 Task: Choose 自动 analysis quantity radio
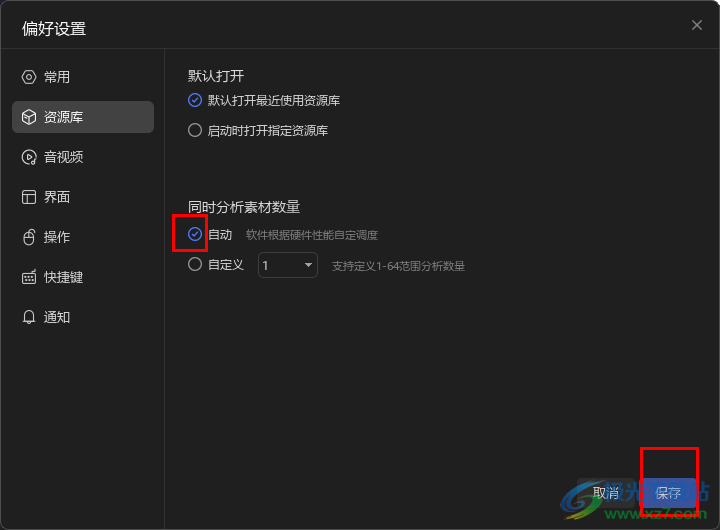[195, 234]
